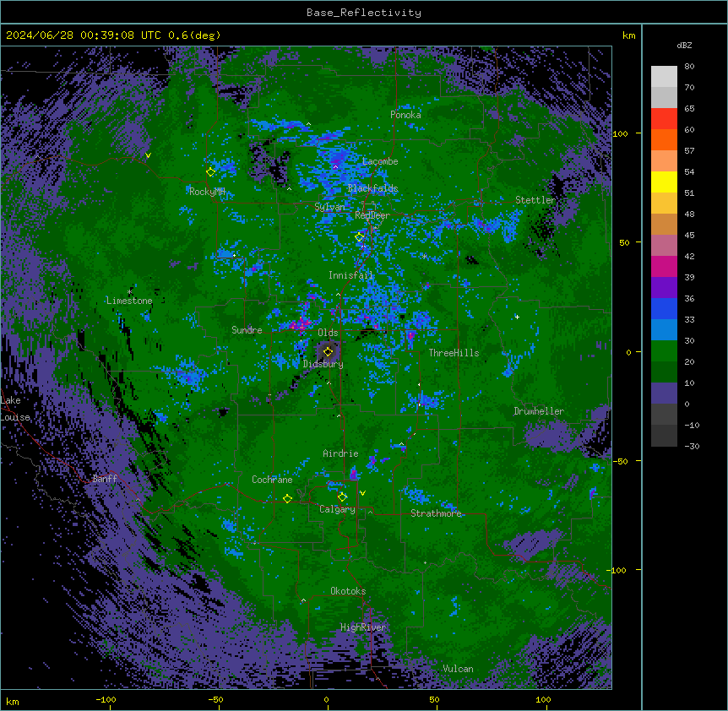Click the 100 tick on the right axis
The height and width of the screenshot is (711, 728).
click(620, 133)
